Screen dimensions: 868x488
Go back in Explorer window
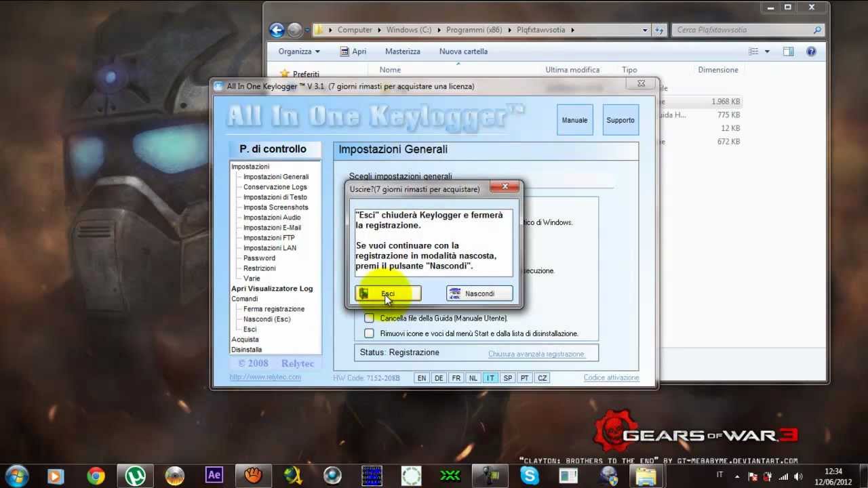277,30
